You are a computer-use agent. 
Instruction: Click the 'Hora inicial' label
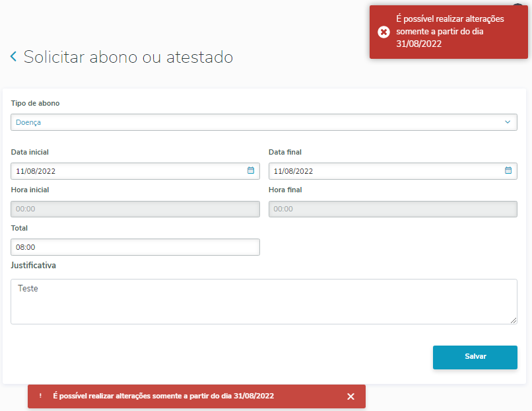(x=30, y=190)
